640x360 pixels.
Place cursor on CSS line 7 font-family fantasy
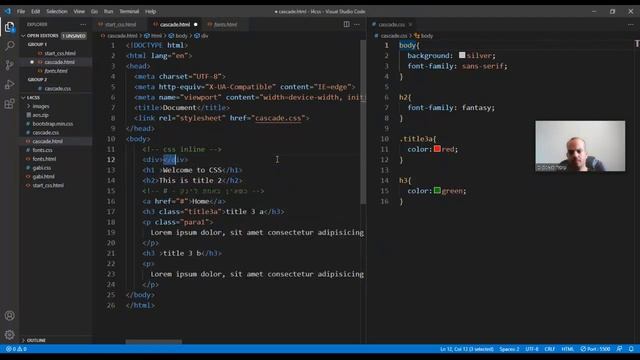(451, 108)
